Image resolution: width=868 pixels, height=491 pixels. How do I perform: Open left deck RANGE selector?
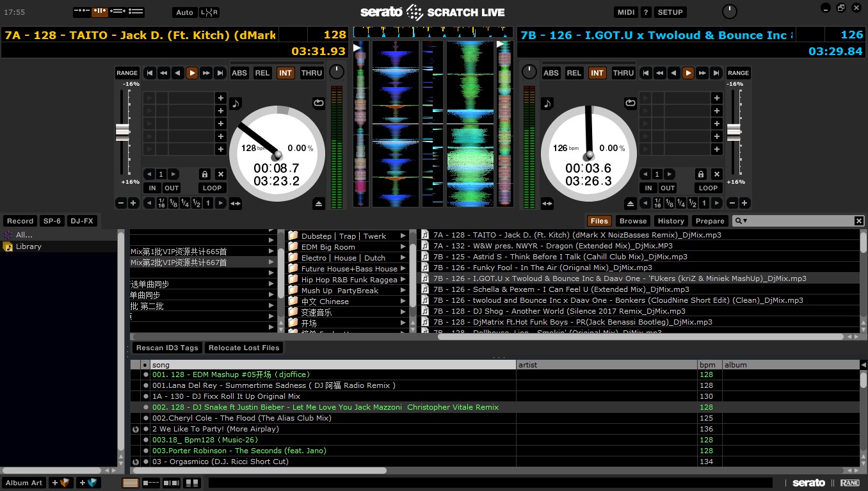[127, 73]
